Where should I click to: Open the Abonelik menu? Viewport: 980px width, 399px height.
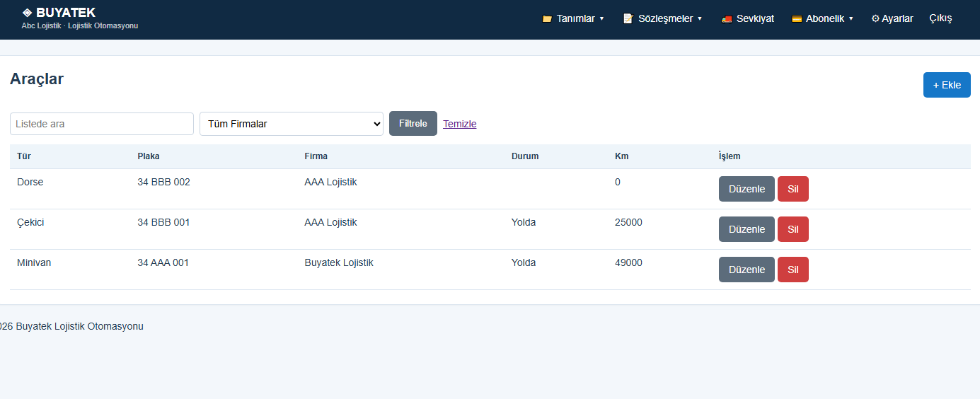tap(822, 19)
